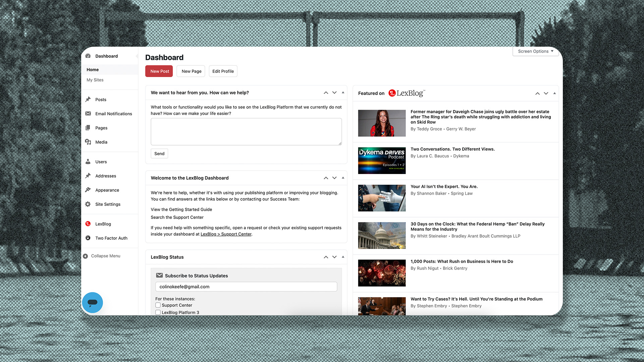The image size is (644, 362).
Task: Move the feedback panel down with its arrow
Action: click(x=334, y=93)
